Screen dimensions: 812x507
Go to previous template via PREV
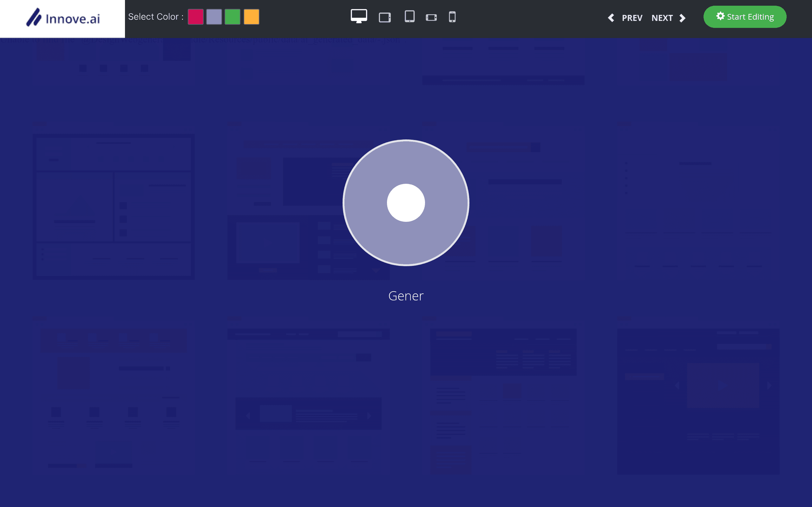click(632, 18)
